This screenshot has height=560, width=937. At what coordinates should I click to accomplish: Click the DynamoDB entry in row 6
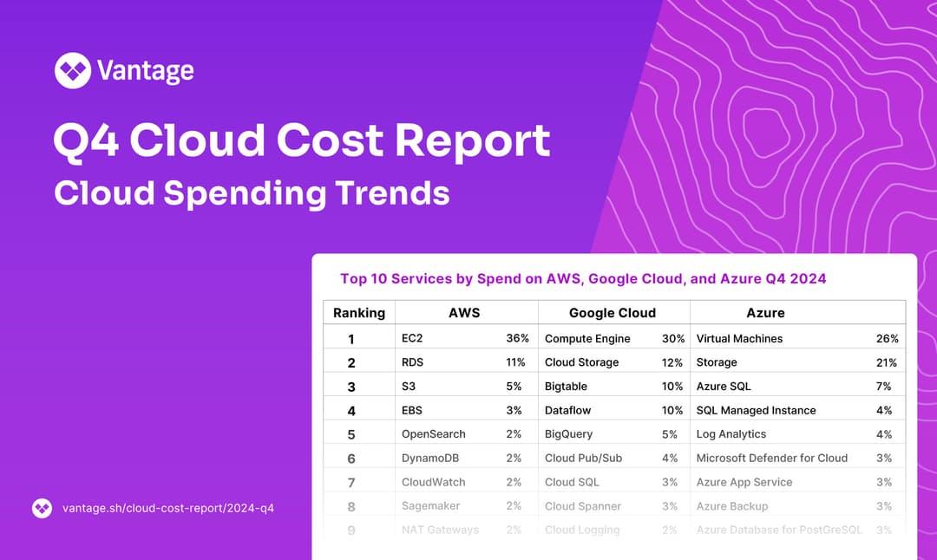click(429, 458)
